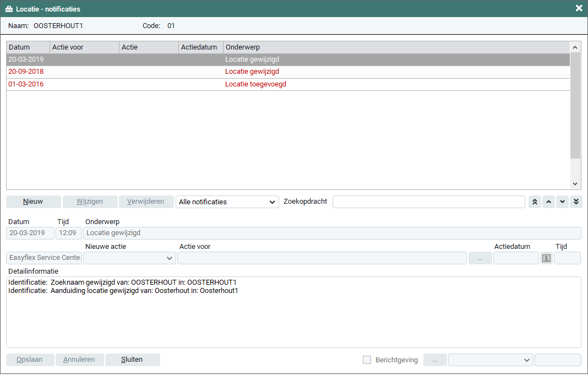Screen dimensions: 588x375
Task: Create a notification with Nieuw button
Action: (x=33, y=202)
